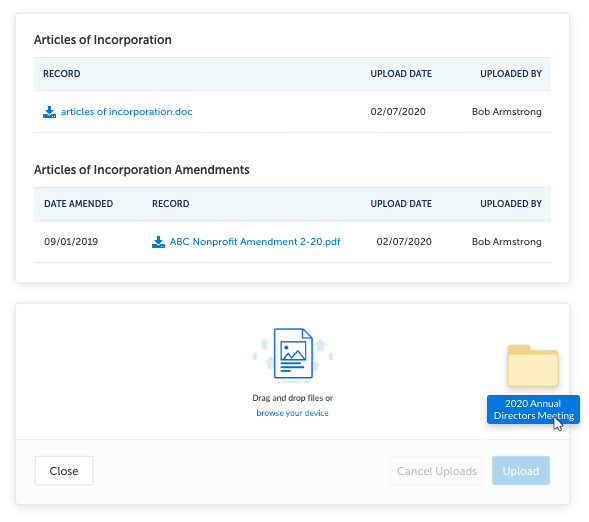This screenshot has width=589, height=522.
Task: Click download icon beside ABC Nonprofit Amendment file
Action: (158, 242)
